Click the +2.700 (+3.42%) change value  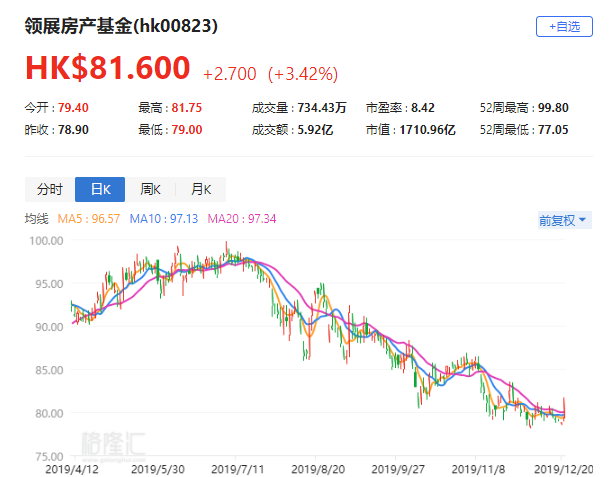tap(270, 73)
